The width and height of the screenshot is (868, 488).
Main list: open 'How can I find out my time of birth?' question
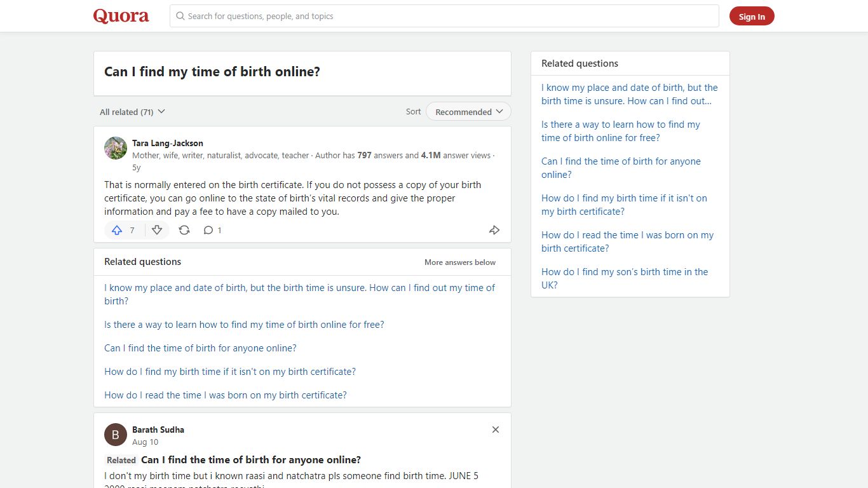[299, 294]
